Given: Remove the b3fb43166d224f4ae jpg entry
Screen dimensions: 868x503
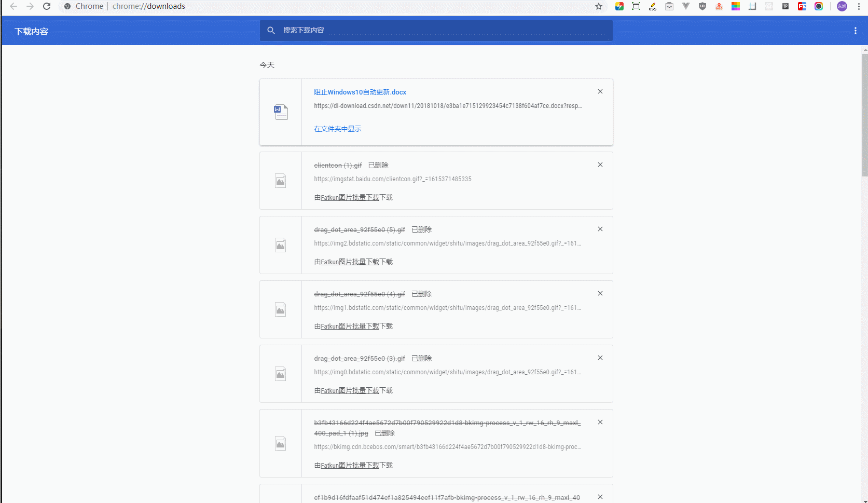Looking at the screenshot, I should coord(600,422).
